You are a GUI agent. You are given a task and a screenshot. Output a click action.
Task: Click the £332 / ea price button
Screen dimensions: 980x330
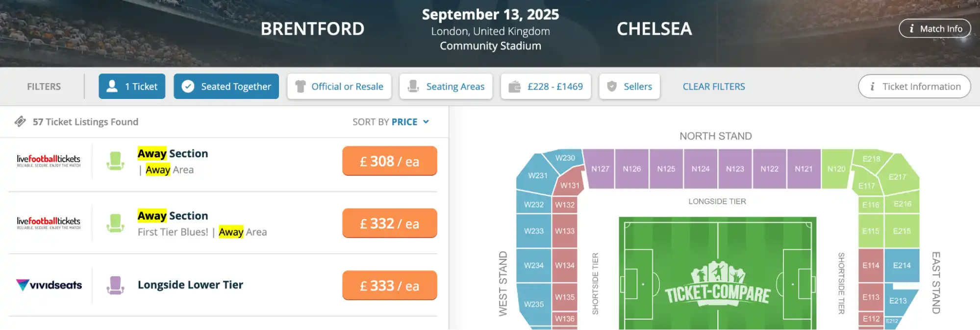point(389,223)
